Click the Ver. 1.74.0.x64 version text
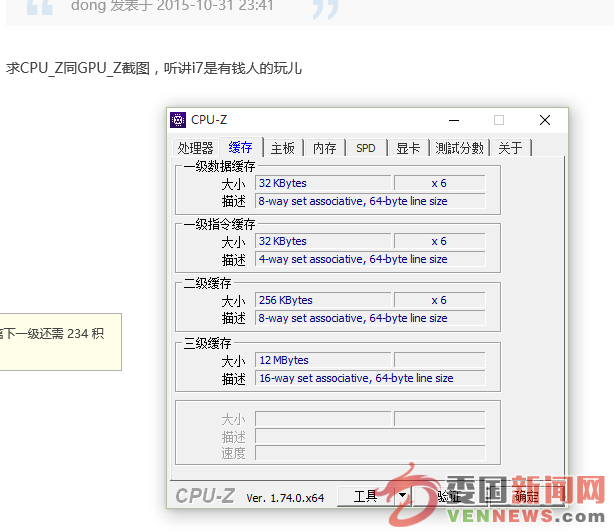 point(285,498)
